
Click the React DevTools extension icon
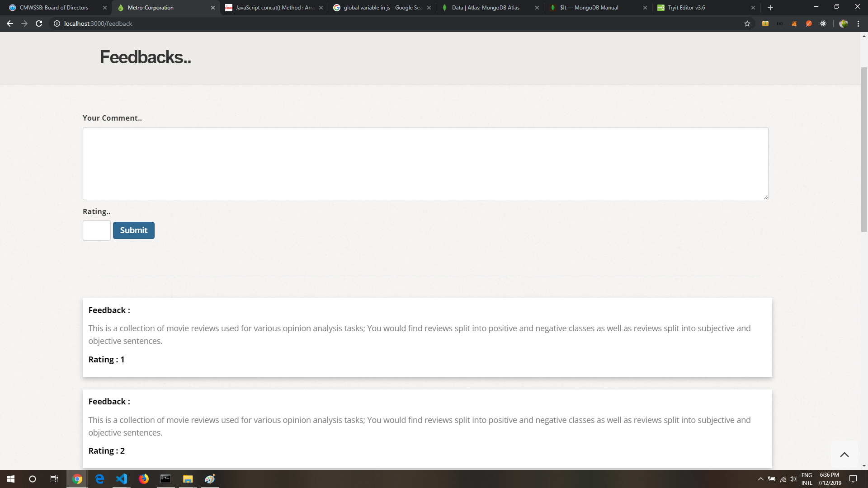[x=823, y=23]
